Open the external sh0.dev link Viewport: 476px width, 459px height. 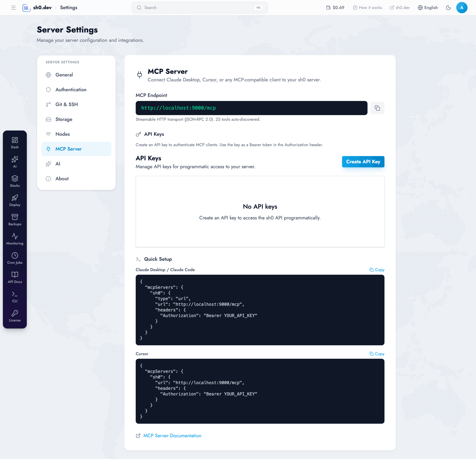pyautogui.click(x=400, y=8)
